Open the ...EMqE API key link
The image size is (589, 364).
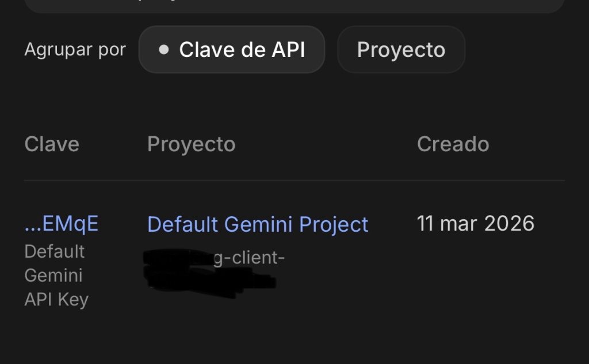(x=62, y=224)
